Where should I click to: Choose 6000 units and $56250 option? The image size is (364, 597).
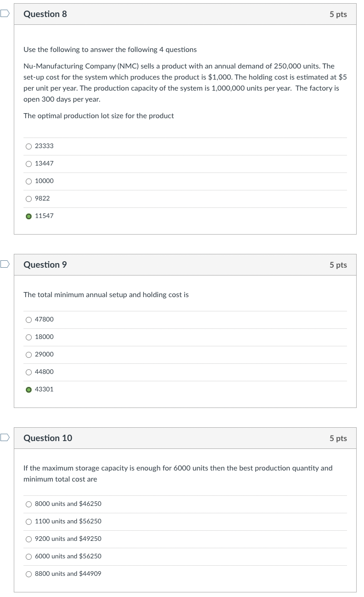click(28, 556)
